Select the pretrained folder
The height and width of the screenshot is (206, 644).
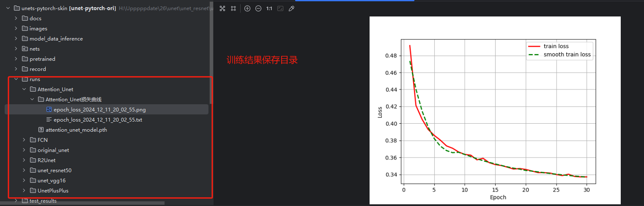click(42, 59)
